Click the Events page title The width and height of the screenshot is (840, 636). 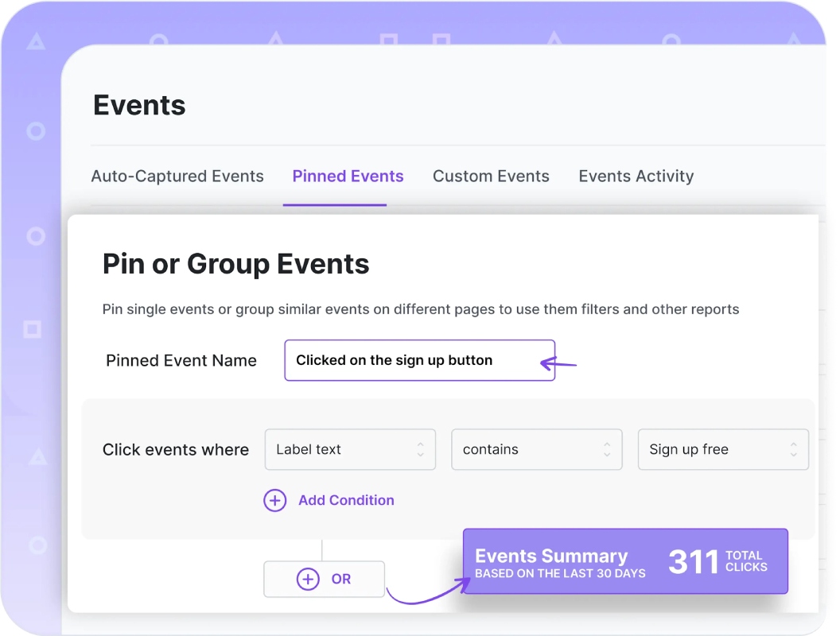point(139,105)
